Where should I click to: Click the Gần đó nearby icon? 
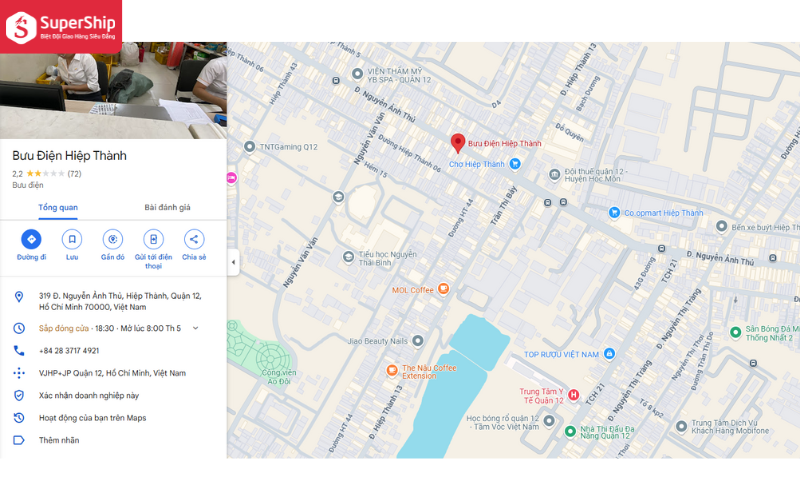pos(113,239)
